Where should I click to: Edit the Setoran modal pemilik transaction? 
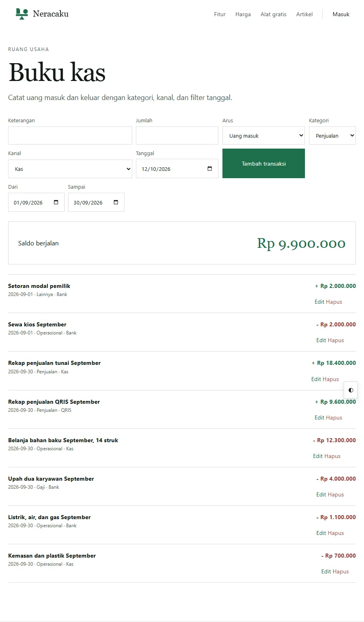pyautogui.click(x=320, y=302)
